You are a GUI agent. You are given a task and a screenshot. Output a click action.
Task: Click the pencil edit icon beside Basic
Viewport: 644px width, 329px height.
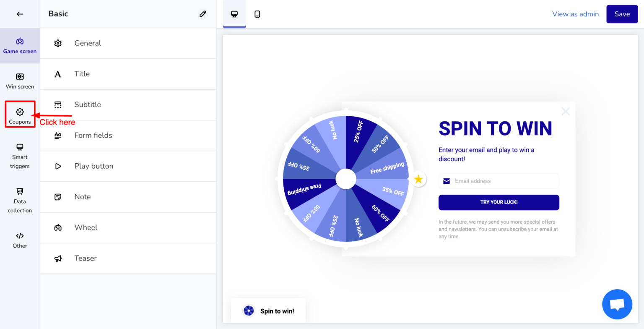(x=203, y=14)
